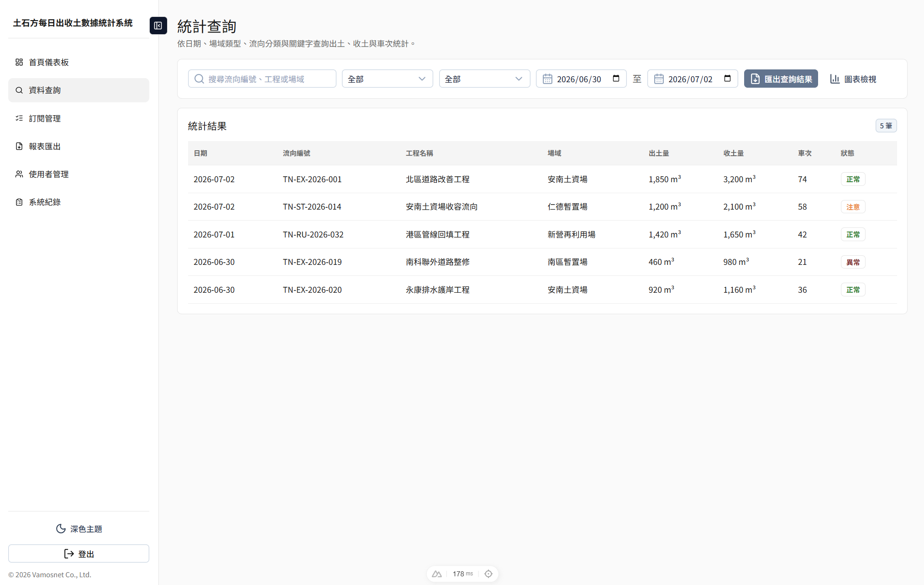Open 訂閱管理 from the sidebar
The width and height of the screenshot is (924, 585).
point(79,118)
